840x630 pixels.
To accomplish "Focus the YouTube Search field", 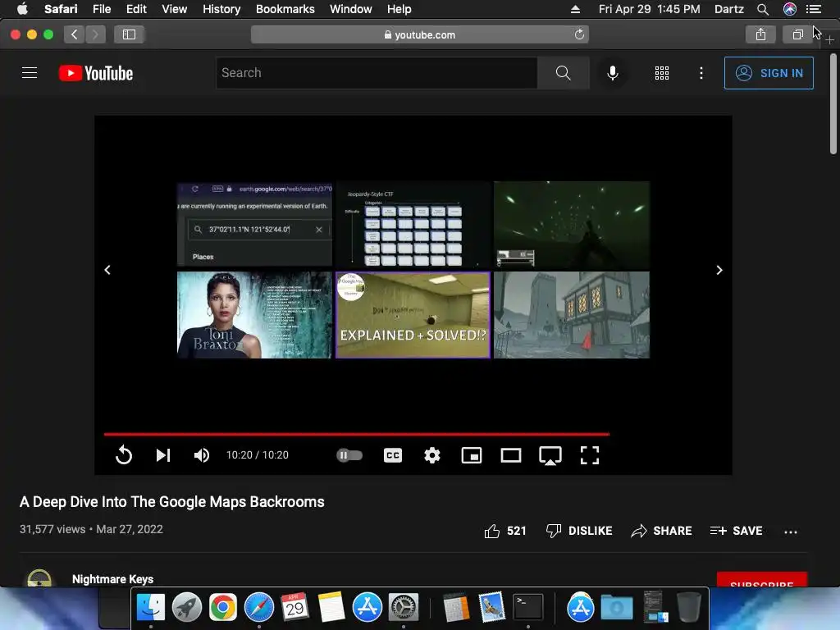I will pos(377,73).
